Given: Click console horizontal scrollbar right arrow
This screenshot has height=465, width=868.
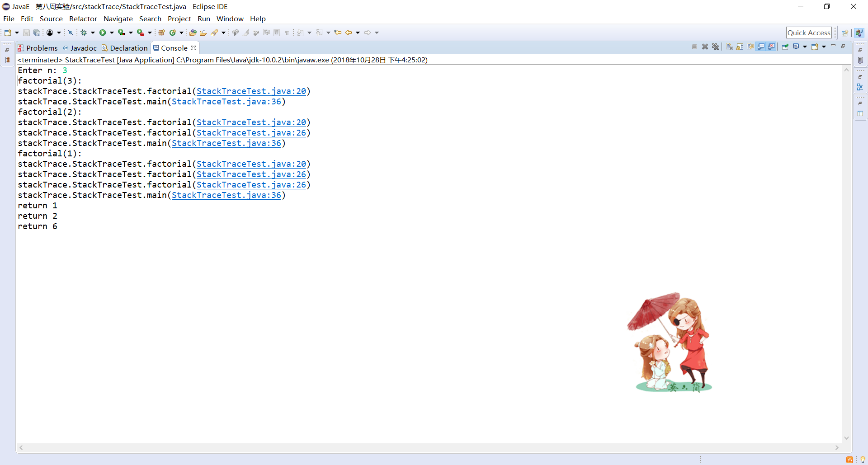Looking at the screenshot, I should click(837, 447).
